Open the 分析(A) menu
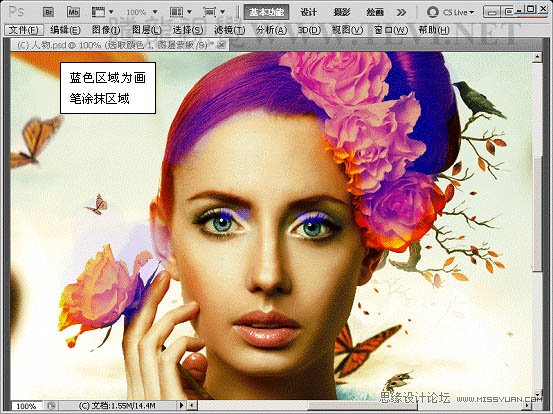The height and width of the screenshot is (414, 553). 272,30
